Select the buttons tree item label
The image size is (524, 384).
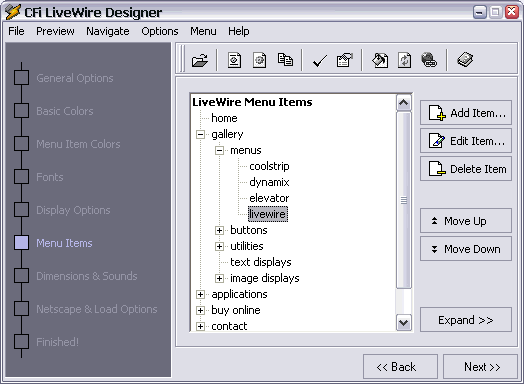(249, 230)
